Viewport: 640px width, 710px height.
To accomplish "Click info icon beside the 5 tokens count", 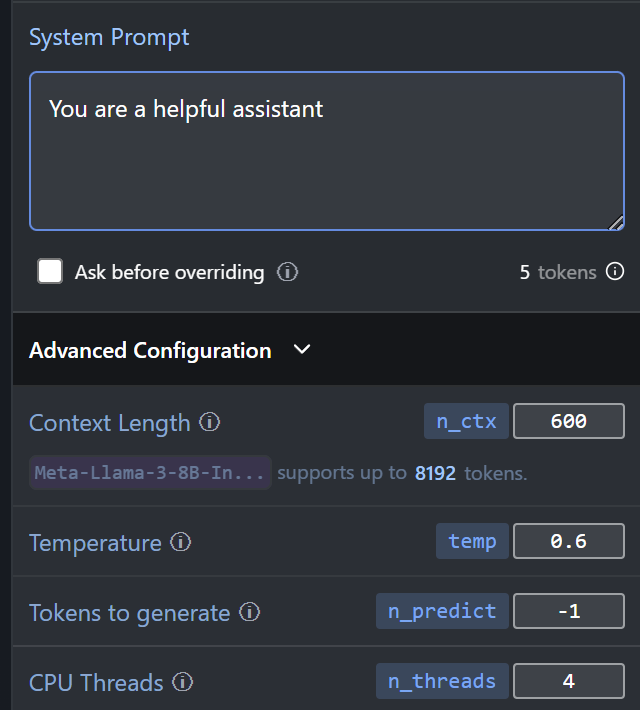I will [615, 272].
